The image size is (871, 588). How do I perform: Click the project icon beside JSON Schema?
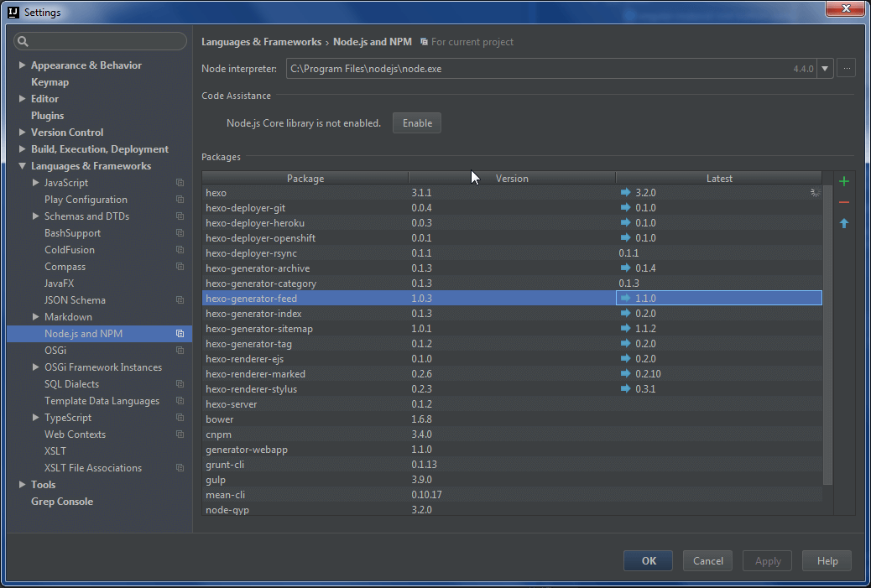(x=180, y=299)
